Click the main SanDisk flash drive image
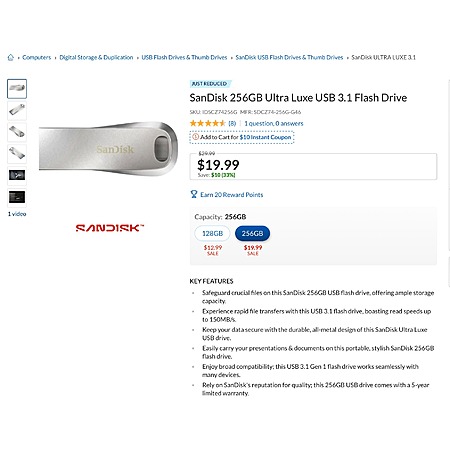This screenshot has width=450, height=450. (108, 149)
